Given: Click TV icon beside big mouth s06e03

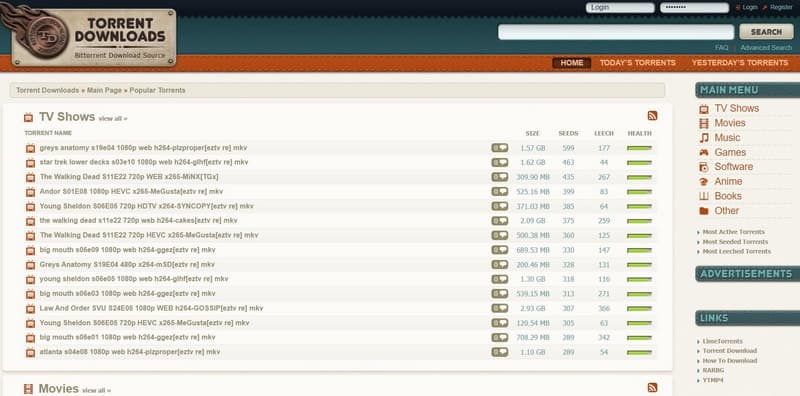Looking at the screenshot, I should 31,294.
